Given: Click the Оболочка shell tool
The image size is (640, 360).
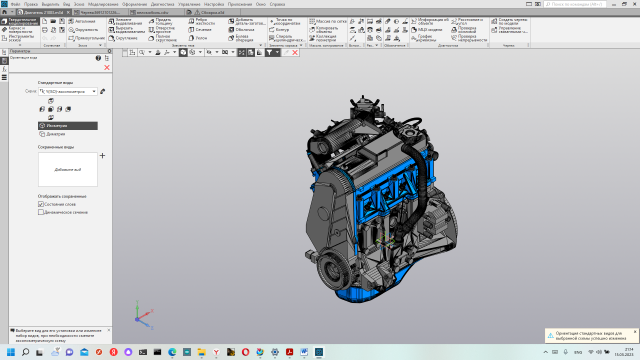Looking at the screenshot, I should point(241,30).
